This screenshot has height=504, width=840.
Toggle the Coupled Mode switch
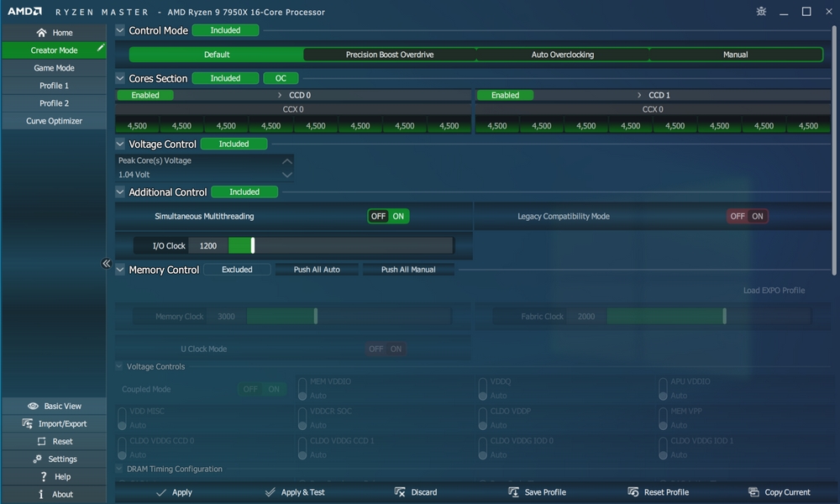pyautogui.click(x=262, y=390)
